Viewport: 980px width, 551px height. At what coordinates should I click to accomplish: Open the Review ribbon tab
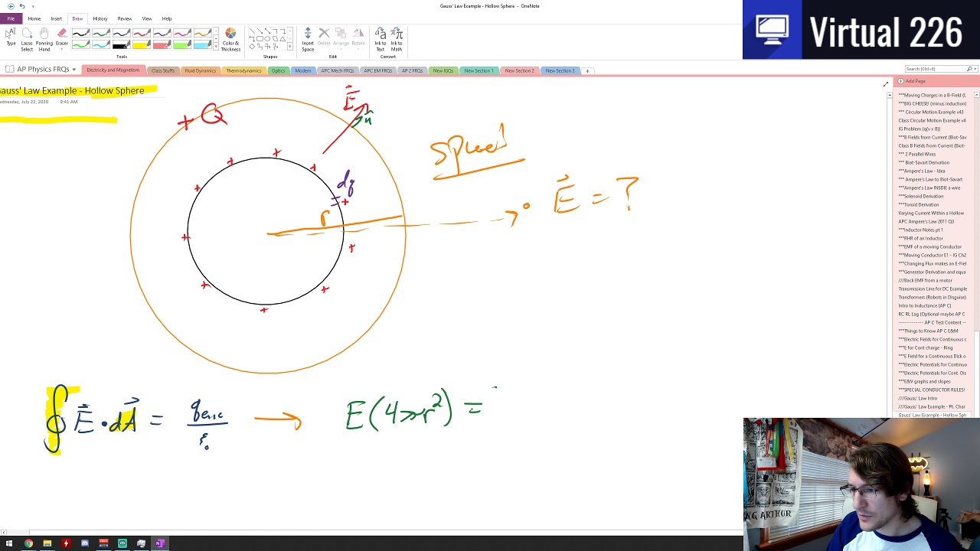[125, 18]
